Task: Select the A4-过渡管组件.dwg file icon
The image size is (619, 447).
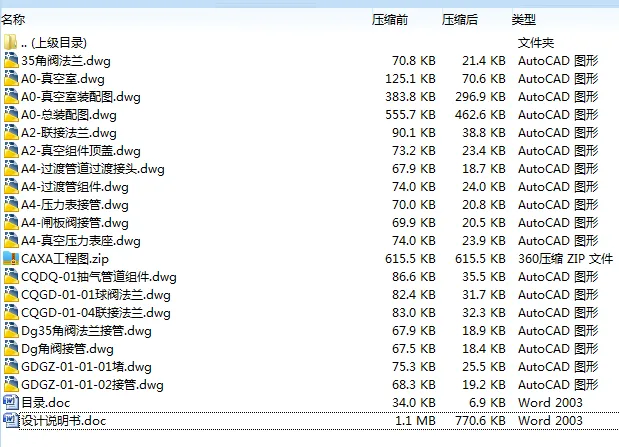Action: [11, 186]
